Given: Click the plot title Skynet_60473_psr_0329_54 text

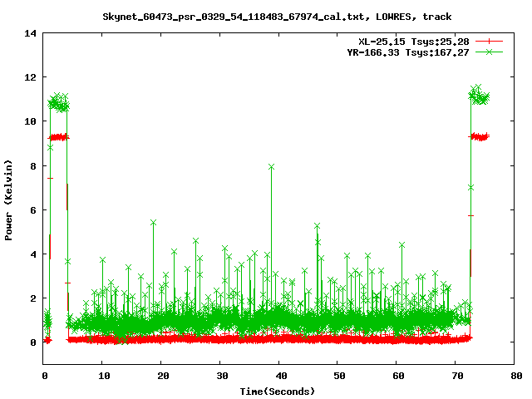Looking at the screenshot, I should [x=277, y=17].
